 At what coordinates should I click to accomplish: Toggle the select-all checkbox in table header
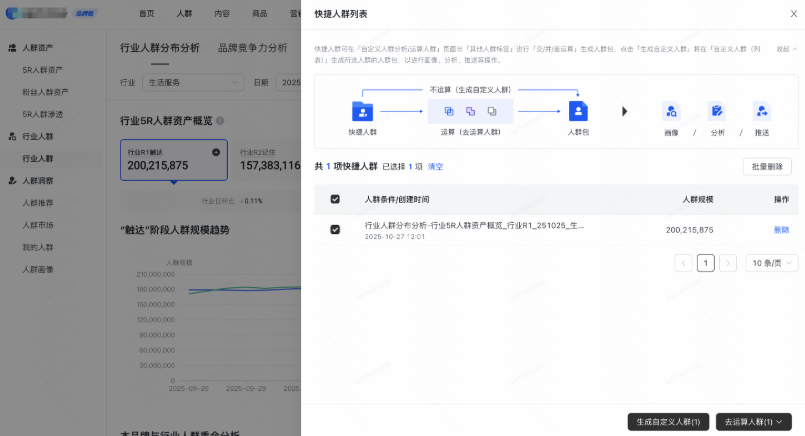click(335, 199)
